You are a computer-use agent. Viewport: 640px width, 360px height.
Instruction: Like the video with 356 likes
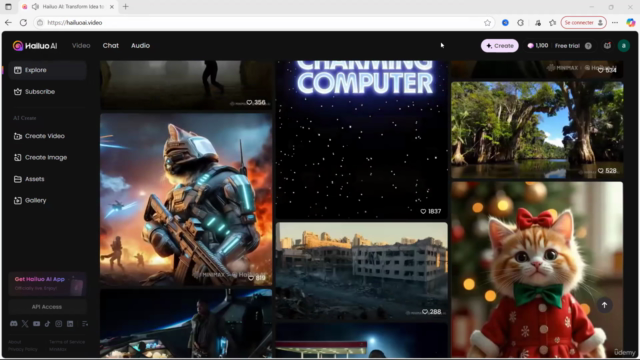[249, 102]
